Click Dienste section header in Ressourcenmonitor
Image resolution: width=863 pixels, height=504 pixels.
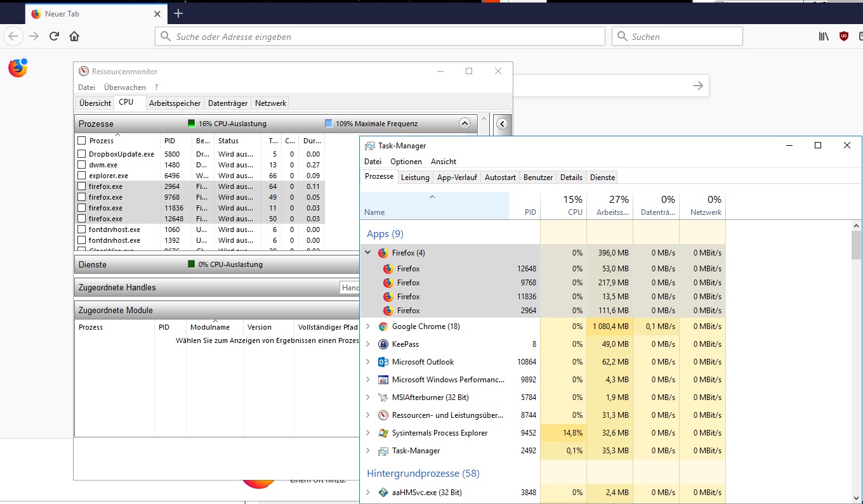pyautogui.click(x=216, y=264)
